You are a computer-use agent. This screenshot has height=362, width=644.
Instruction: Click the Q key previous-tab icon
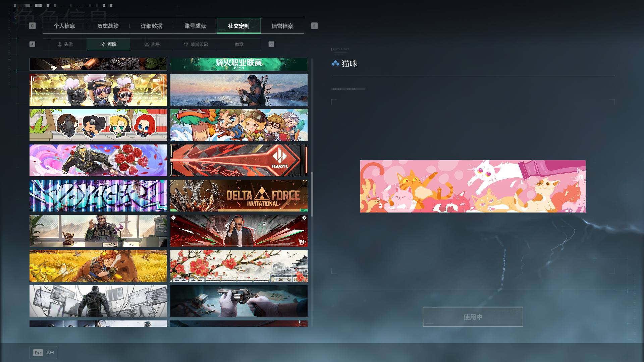(32, 26)
